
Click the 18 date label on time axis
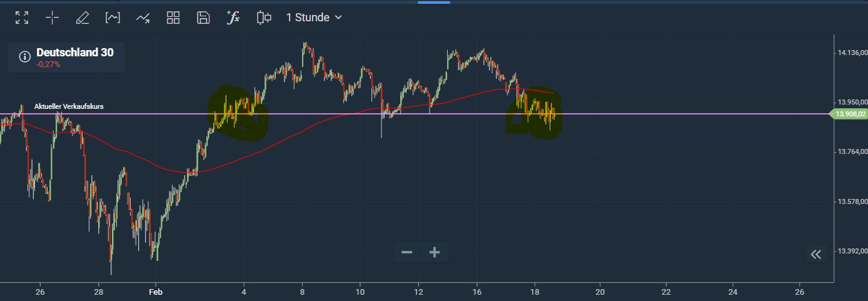535,292
